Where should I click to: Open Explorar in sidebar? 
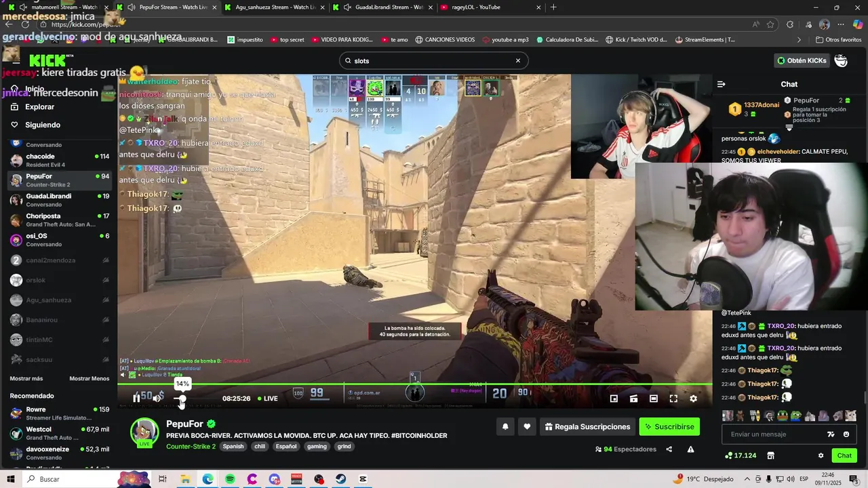[39, 107]
